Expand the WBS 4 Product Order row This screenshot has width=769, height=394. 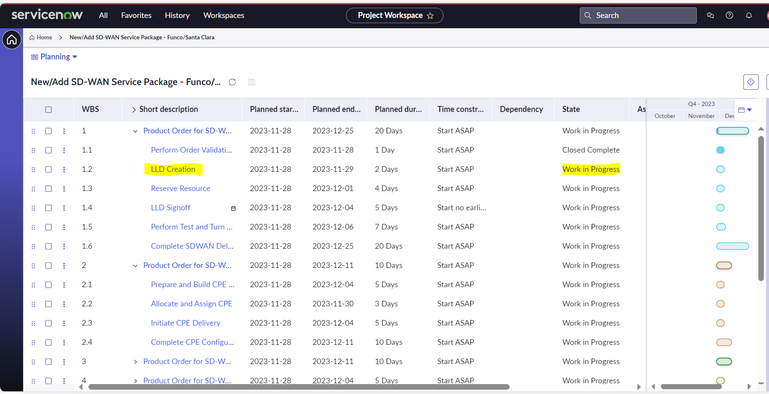click(135, 381)
